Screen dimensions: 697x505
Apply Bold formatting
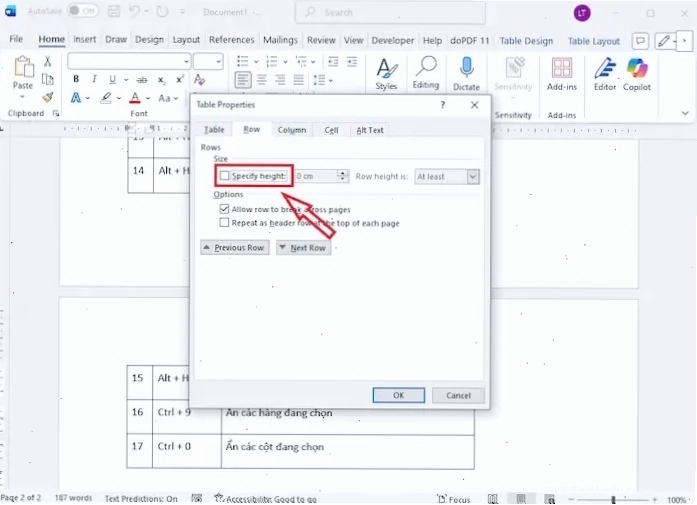pyautogui.click(x=76, y=79)
